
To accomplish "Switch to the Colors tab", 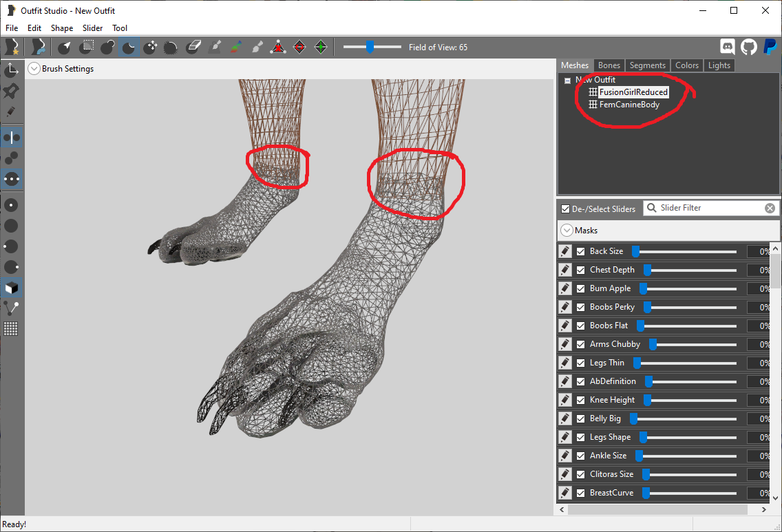I will click(x=687, y=65).
